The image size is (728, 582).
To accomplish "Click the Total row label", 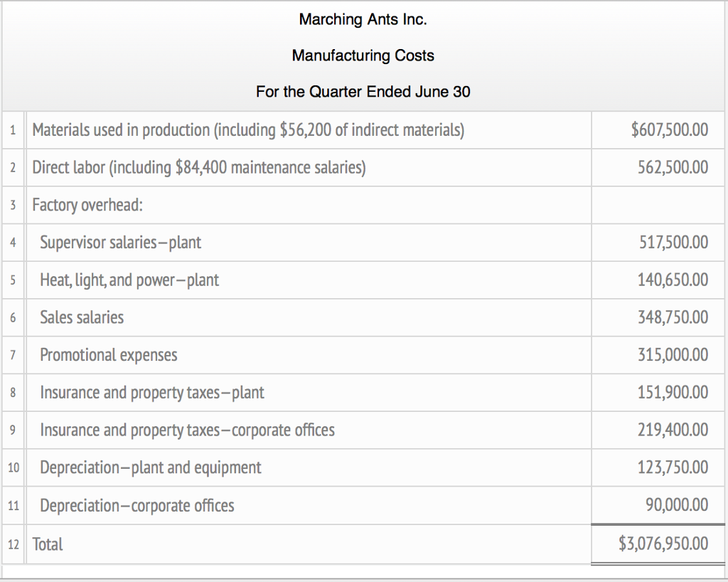I will coord(48,544).
